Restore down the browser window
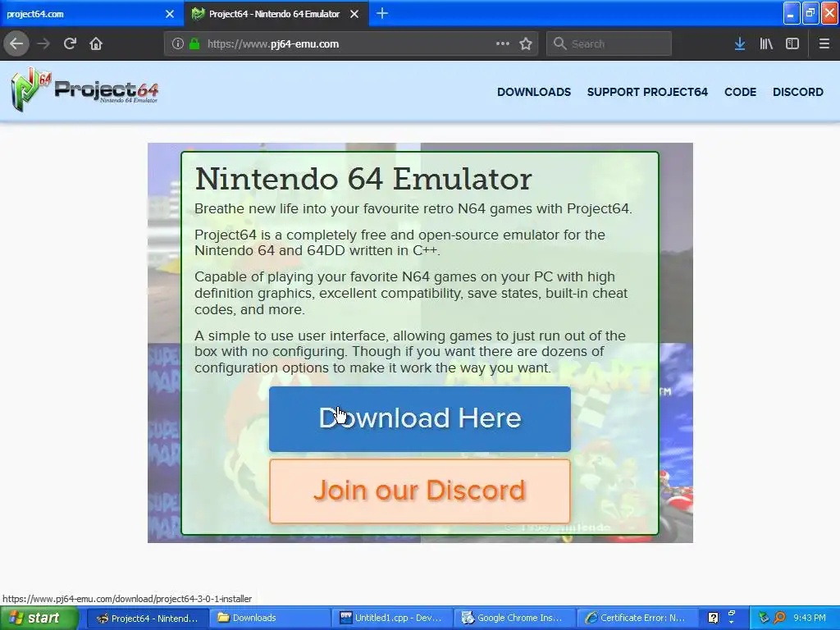 (810, 13)
